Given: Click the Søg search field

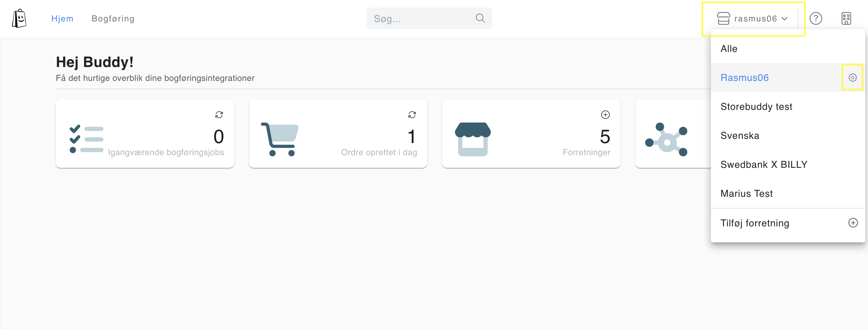Looking at the screenshot, I should [429, 18].
